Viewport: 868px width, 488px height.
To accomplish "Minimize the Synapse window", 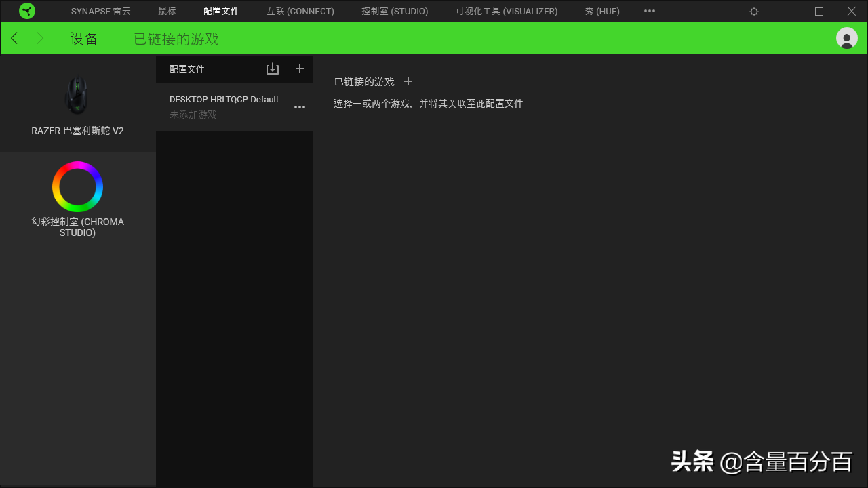I will coord(787,12).
